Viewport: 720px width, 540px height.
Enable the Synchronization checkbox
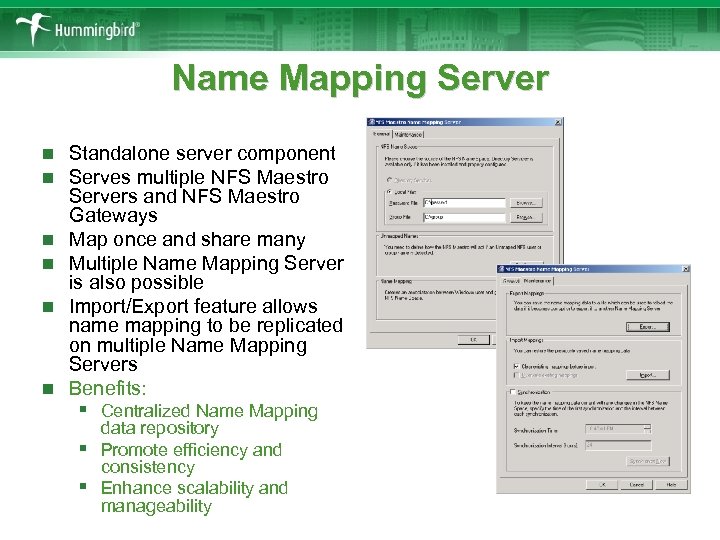click(x=513, y=392)
